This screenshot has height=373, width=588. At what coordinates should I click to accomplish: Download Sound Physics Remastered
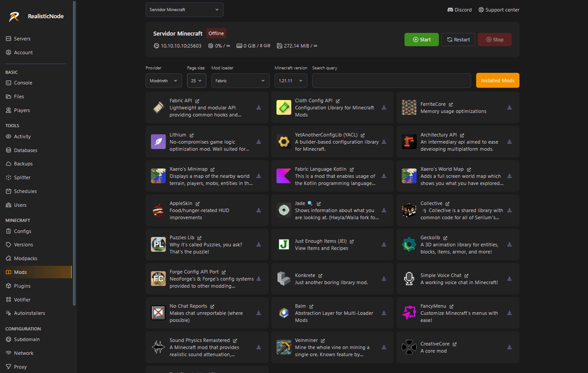[259, 347]
